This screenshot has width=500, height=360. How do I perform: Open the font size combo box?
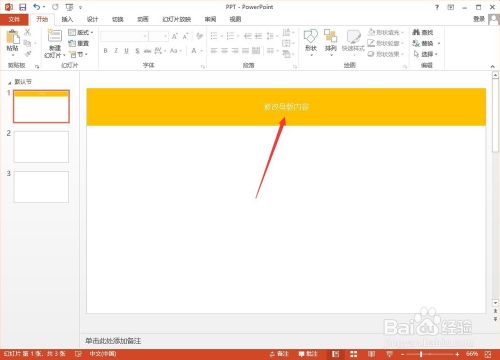[159, 36]
